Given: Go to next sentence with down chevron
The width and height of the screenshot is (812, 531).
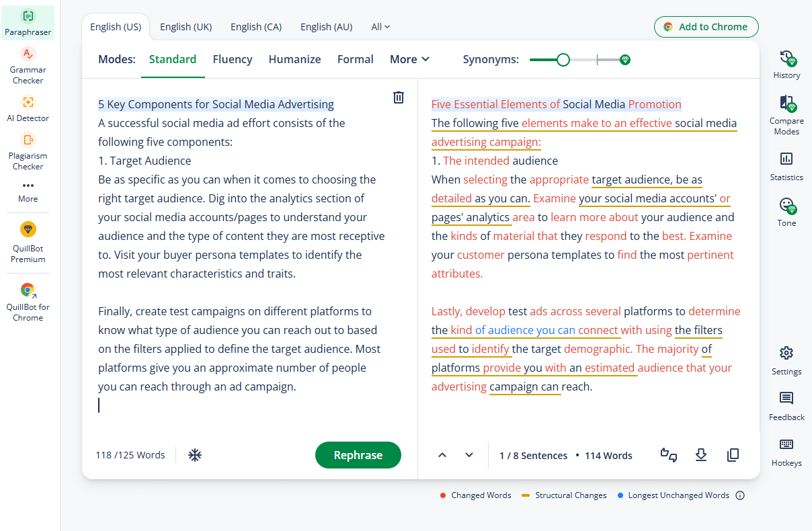Looking at the screenshot, I should coord(469,455).
